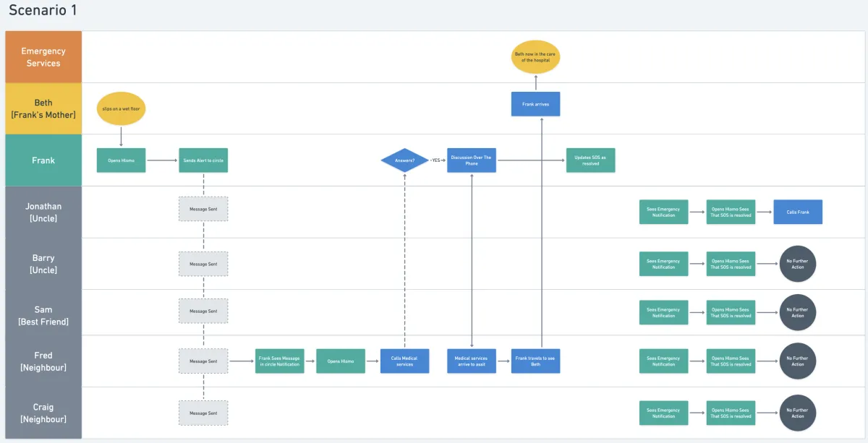Image resolution: width=868 pixels, height=443 pixels.
Task: Click the 'Calls Frank' box
Action: pyautogui.click(x=798, y=212)
